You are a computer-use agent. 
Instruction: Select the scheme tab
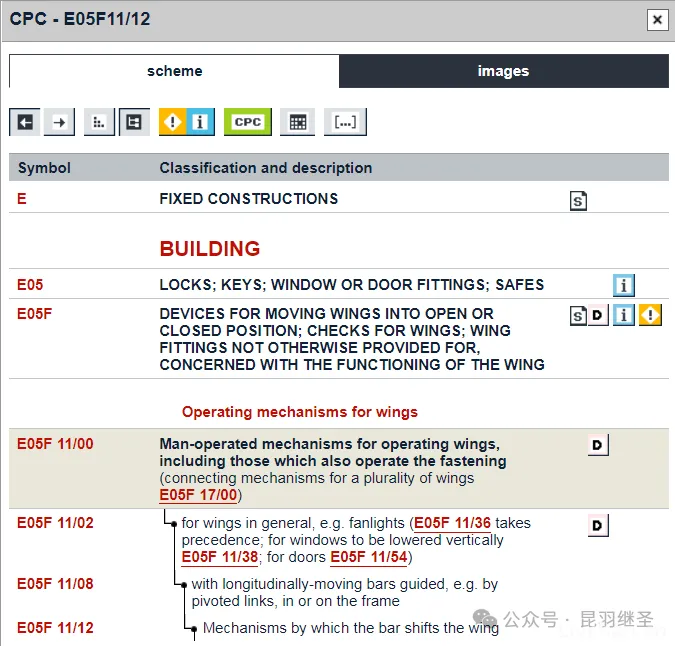174,71
